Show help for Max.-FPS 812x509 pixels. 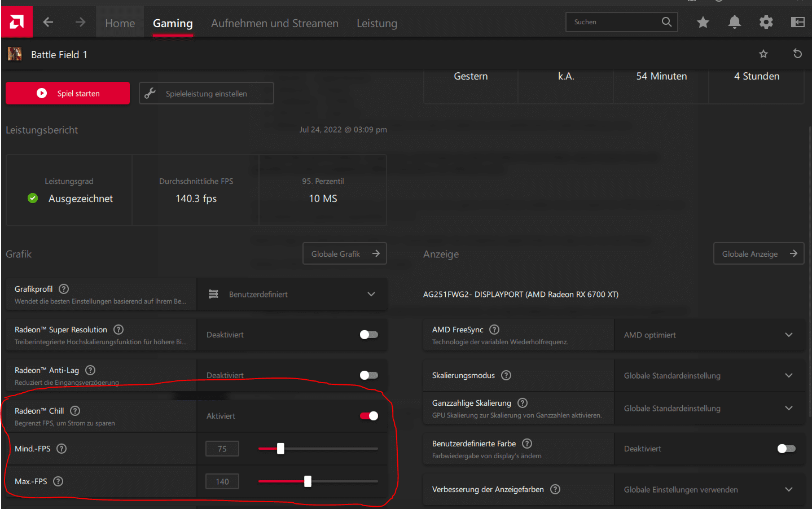coord(58,481)
